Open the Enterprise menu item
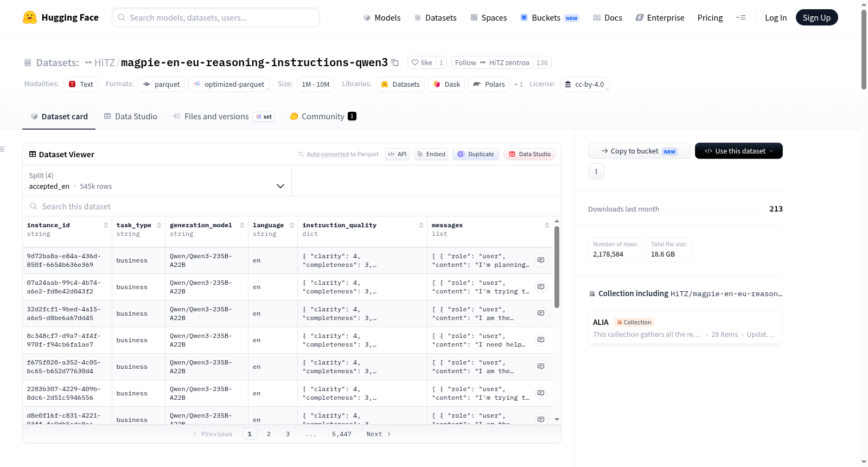 tap(660, 17)
